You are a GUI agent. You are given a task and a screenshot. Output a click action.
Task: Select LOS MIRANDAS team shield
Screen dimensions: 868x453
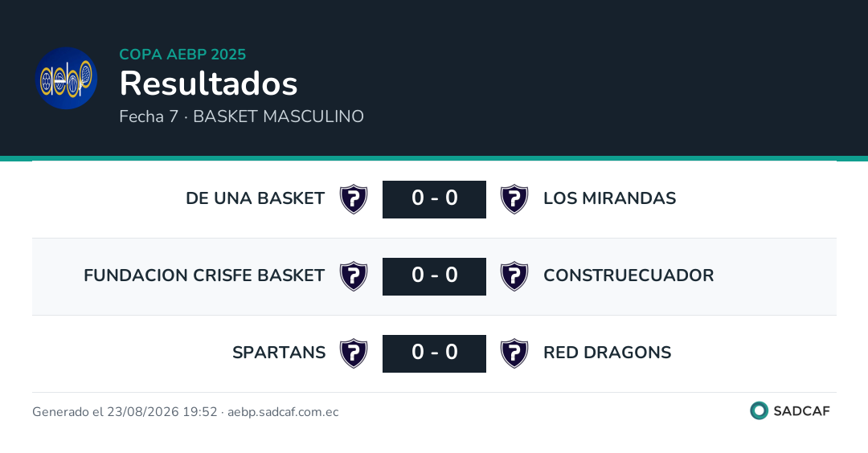(x=514, y=199)
